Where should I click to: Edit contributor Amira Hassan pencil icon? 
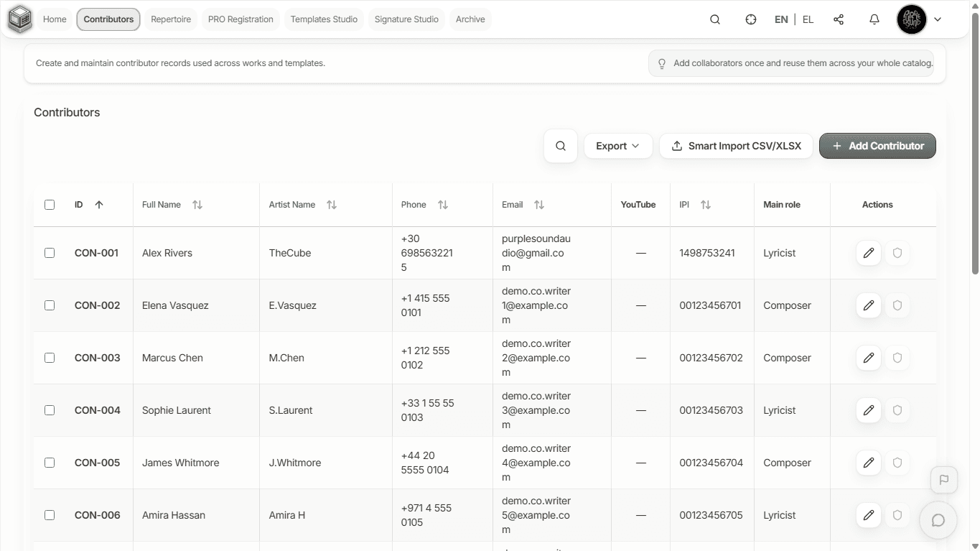(x=869, y=515)
